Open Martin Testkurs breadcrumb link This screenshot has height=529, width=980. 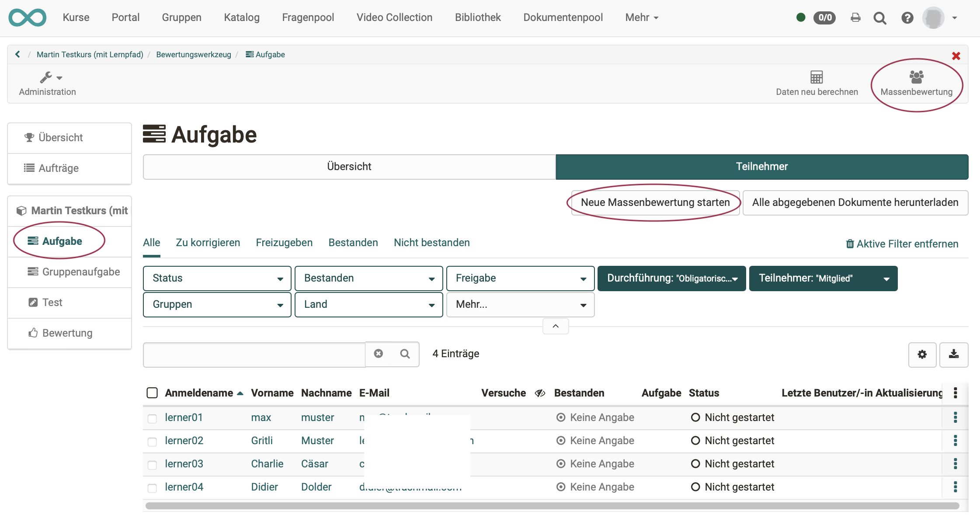[x=90, y=55]
